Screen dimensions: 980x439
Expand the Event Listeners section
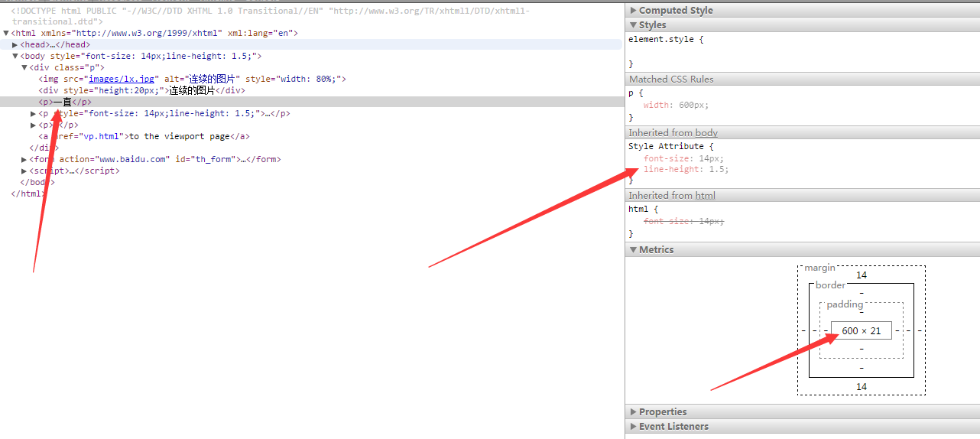[x=634, y=427]
